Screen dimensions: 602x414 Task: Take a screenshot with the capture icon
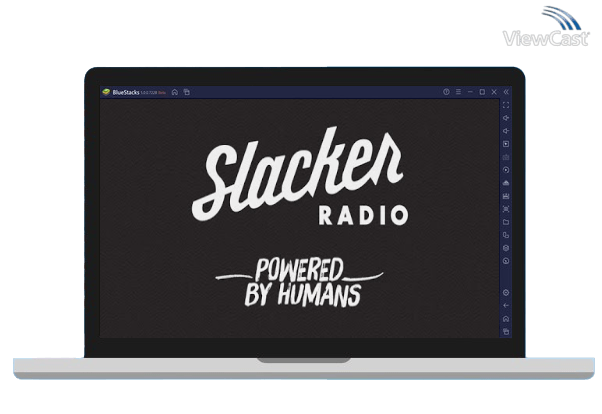[506, 209]
